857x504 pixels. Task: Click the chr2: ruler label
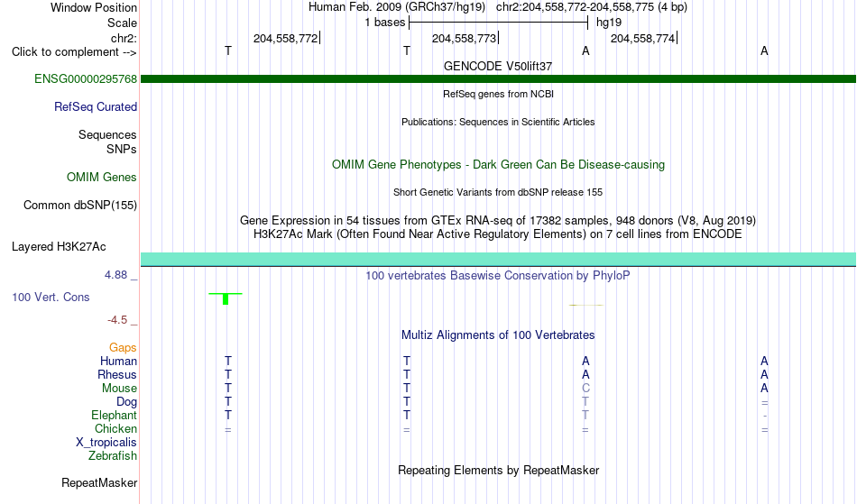coord(124,38)
